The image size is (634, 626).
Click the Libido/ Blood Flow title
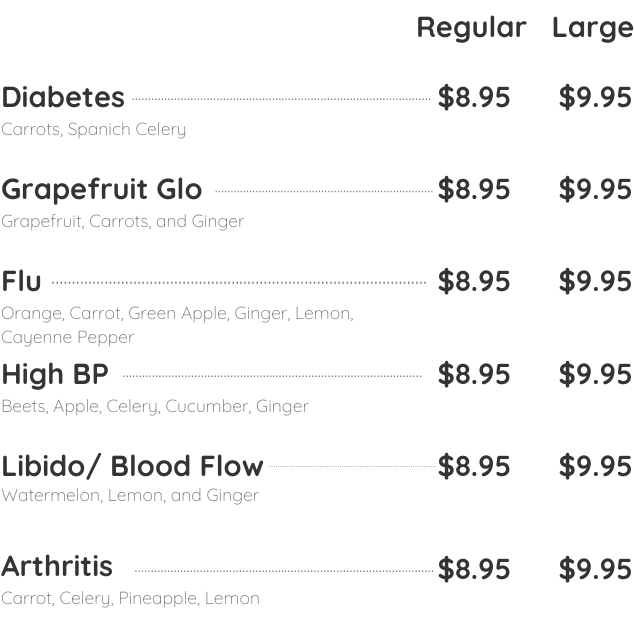tap(132, 467)
